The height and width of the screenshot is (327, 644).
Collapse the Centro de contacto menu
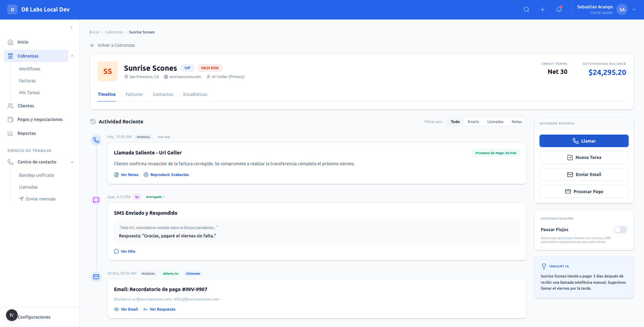[x=72, y=162]
